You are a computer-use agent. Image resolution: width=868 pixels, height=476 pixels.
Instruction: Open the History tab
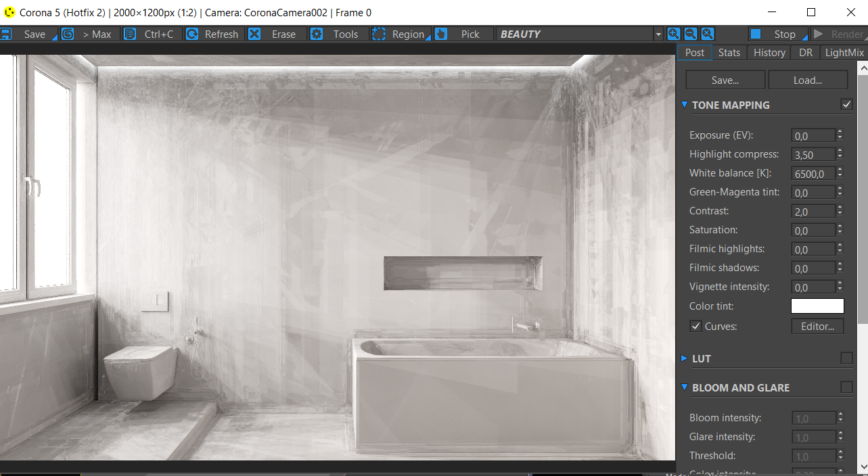[x=769, y=53]
